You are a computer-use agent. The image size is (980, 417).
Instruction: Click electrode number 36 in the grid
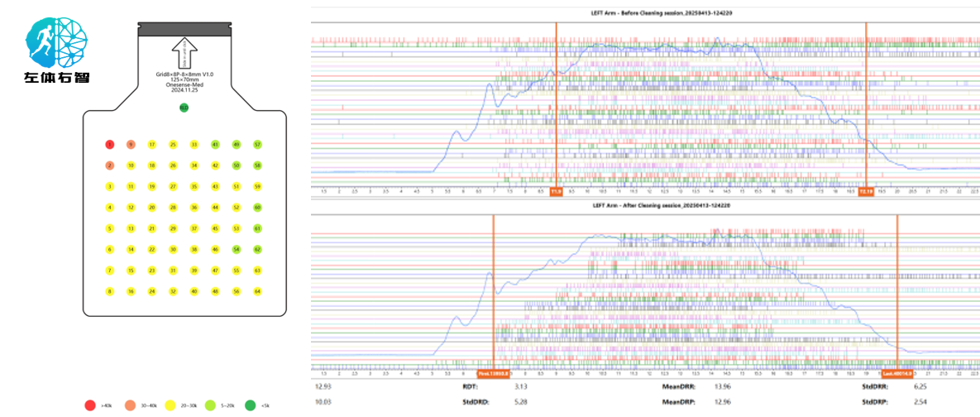click(x=194, y=207)
